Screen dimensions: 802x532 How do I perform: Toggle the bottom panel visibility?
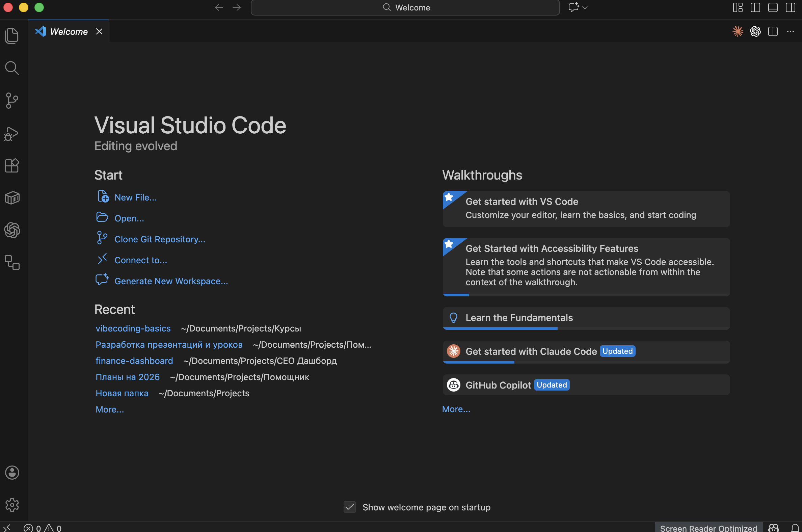coord(773,7)
